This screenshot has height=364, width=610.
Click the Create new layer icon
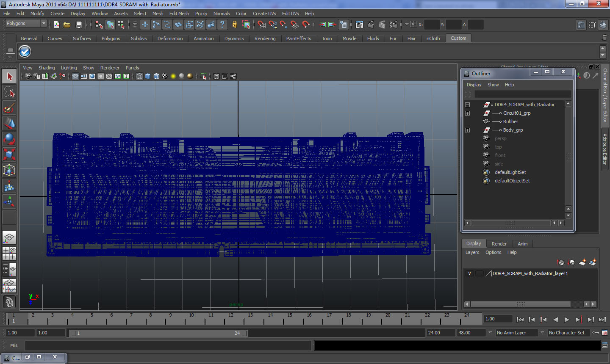pos(582,262)
